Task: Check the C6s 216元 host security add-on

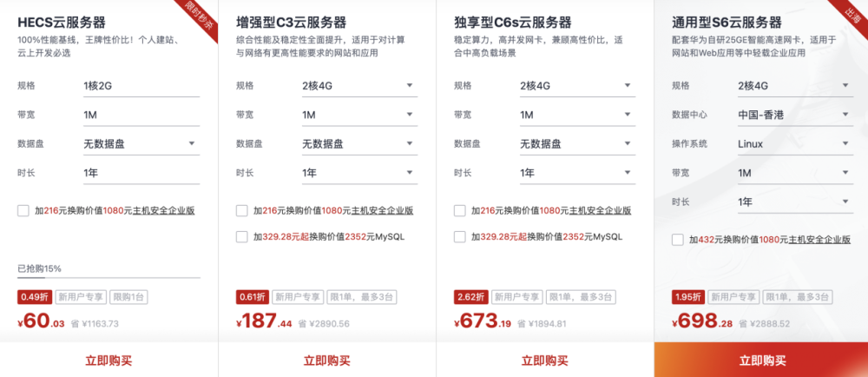Action: 459,211
